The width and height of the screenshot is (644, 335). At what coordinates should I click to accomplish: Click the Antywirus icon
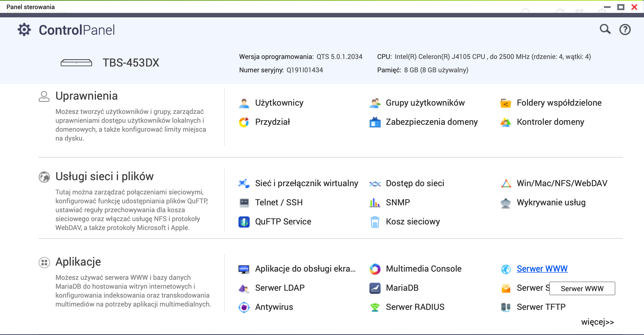tap(244, 307)
